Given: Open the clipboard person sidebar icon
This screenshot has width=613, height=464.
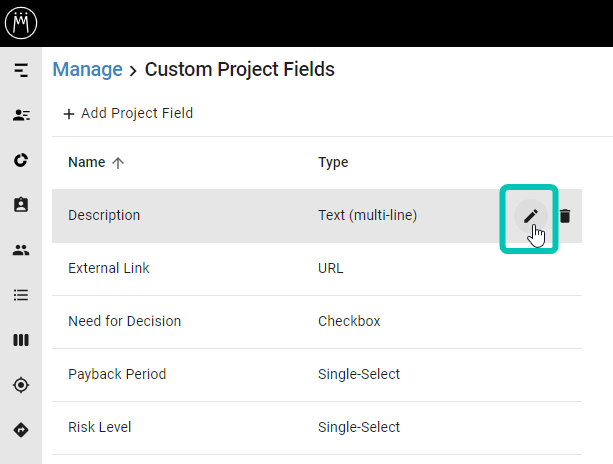Looking at the screenshot, I should (21, 205).
